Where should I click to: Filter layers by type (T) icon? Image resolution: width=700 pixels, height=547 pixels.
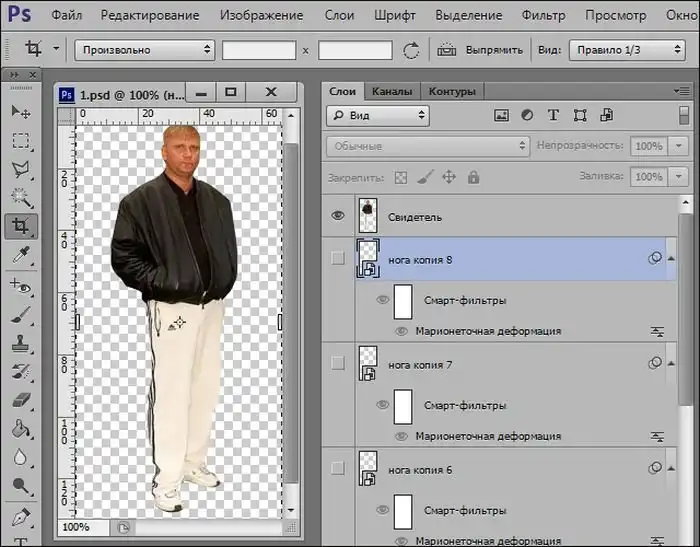point(553,116)
